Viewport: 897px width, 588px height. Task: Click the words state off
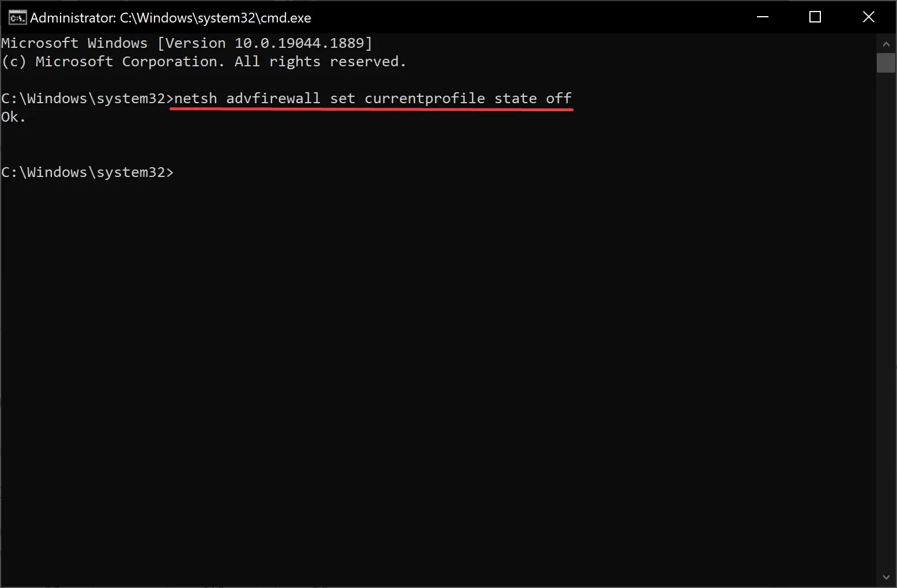(533, 99)
